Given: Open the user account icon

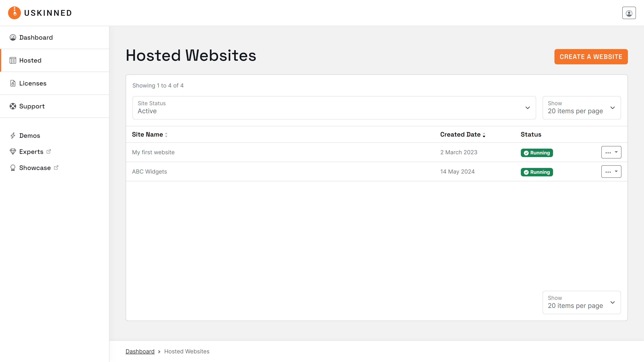Looking at the screenshot, I should (629, 13).
